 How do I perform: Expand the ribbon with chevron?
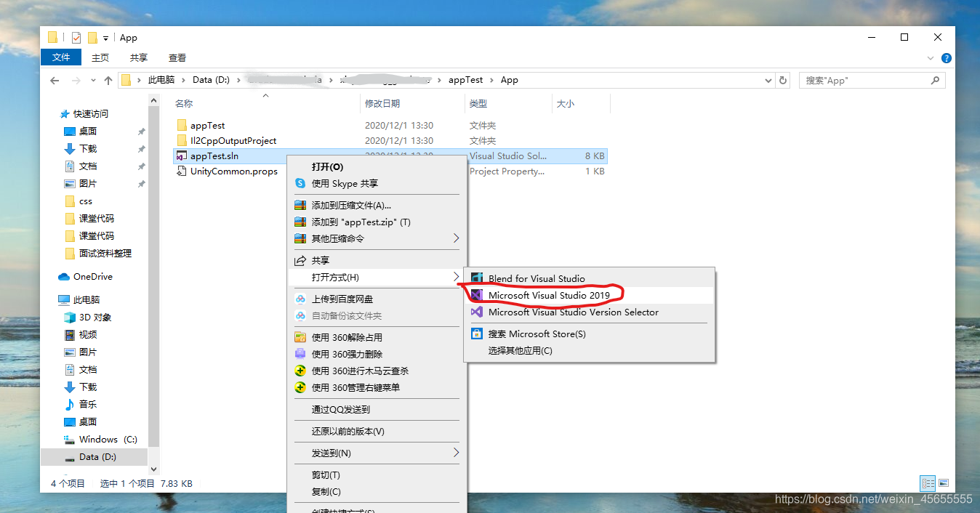click(x=931, y=57)
